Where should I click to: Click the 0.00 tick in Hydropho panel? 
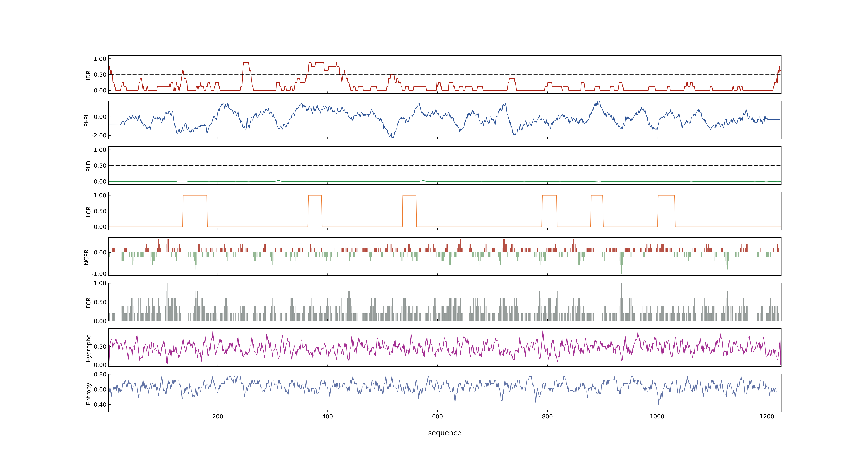[x=100, y=365]
